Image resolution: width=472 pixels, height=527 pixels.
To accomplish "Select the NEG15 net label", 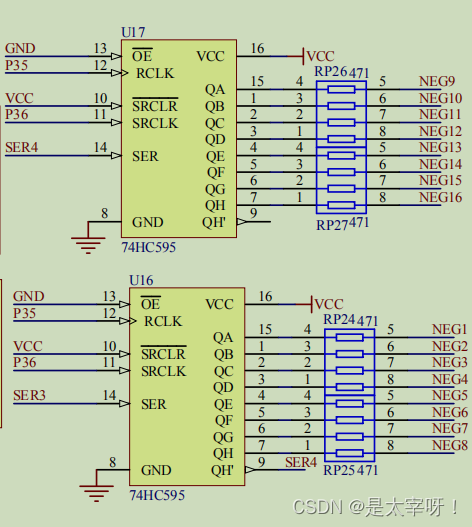I will 440,180.
